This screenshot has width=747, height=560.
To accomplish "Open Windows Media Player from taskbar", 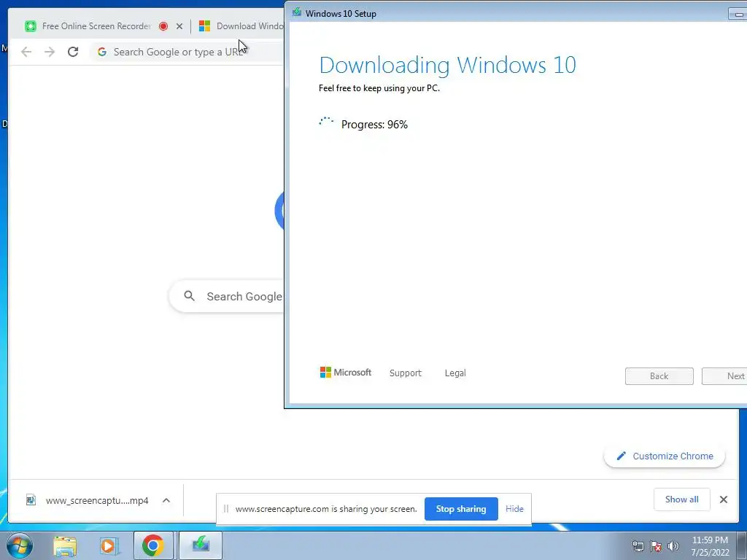I will click(109, 545).
